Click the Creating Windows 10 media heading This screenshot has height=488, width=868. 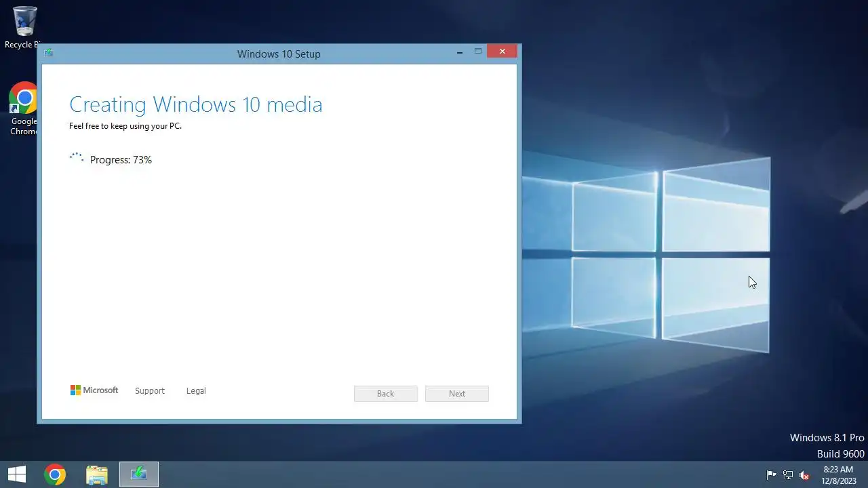196,104
